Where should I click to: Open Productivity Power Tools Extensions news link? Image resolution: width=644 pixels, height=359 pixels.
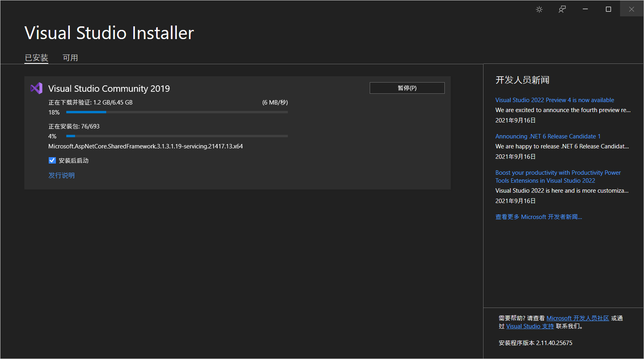[558, 177]
